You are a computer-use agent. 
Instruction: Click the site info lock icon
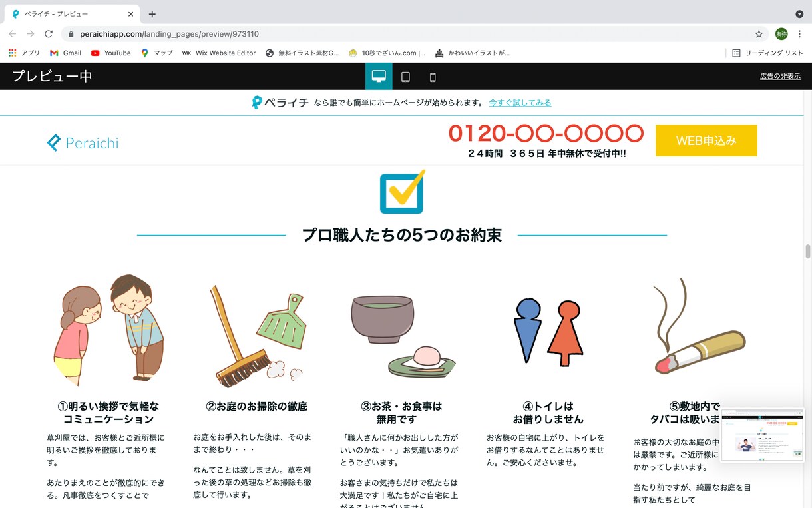pos(71,34)
